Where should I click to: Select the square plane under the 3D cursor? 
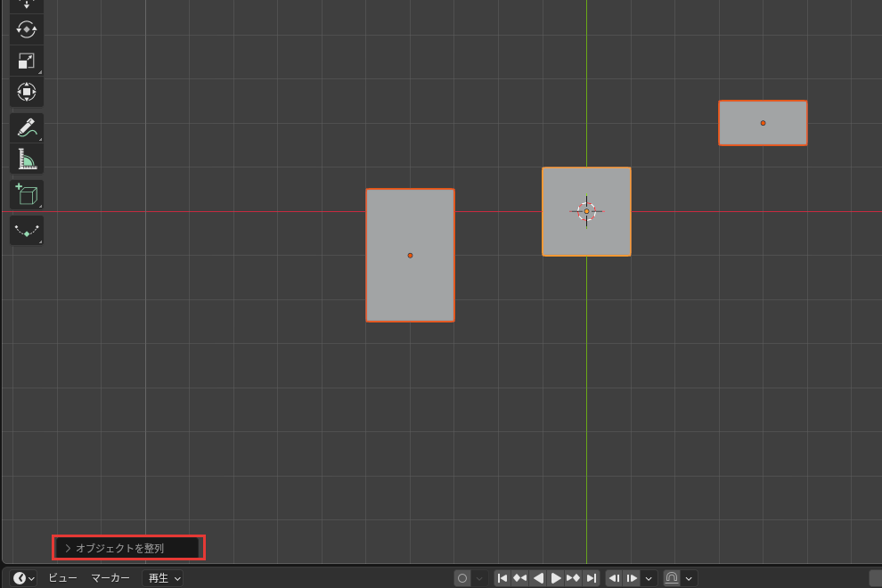[587, 211]
